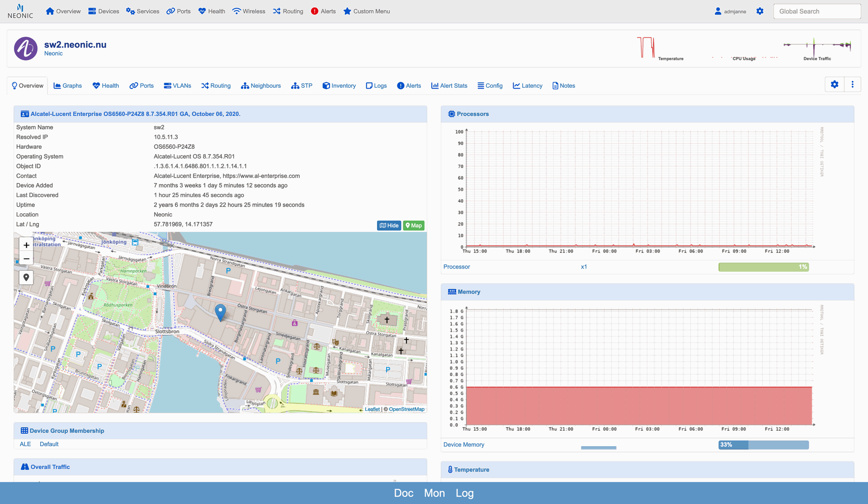Zoom out on the map
The image size is (868, 504).
[26, 259]
